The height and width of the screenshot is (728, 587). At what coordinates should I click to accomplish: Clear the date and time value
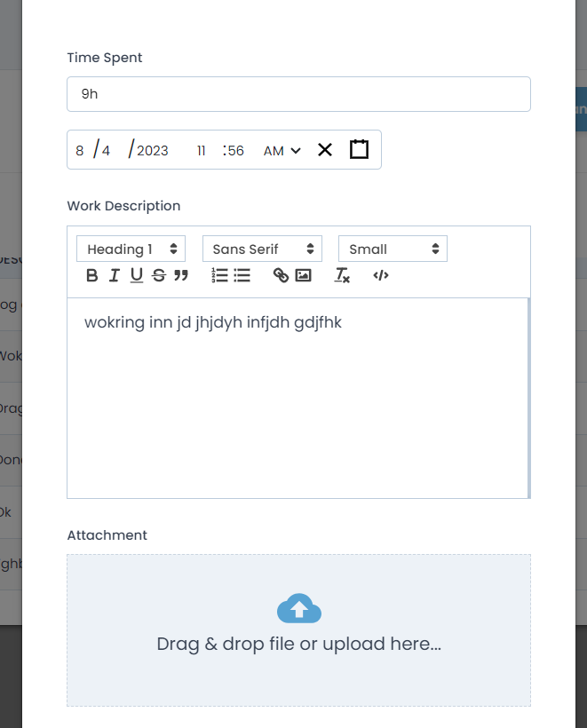pos(325,150)
